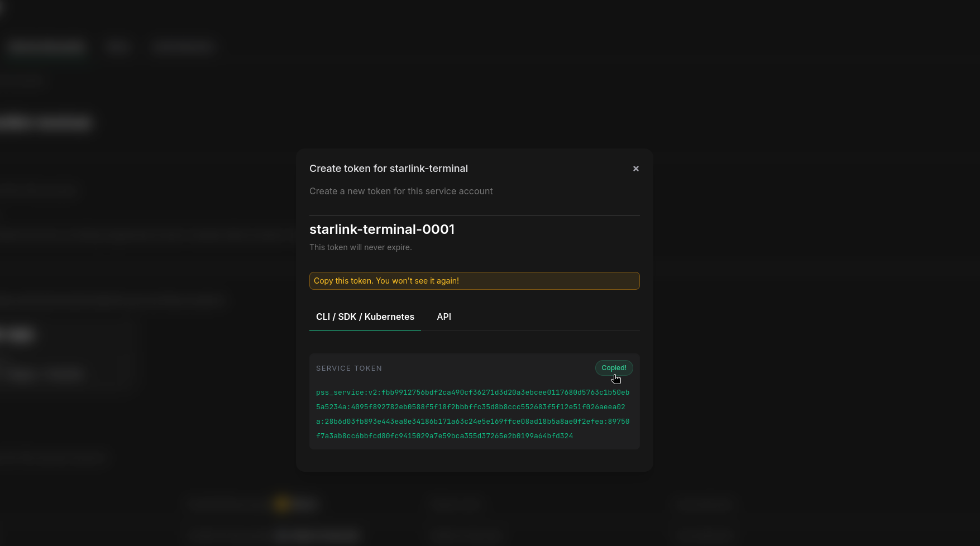The height and width of the screenshot is (546, 980).
Task: Click the Copied! button to copy the token
Action: click(614, 368)
